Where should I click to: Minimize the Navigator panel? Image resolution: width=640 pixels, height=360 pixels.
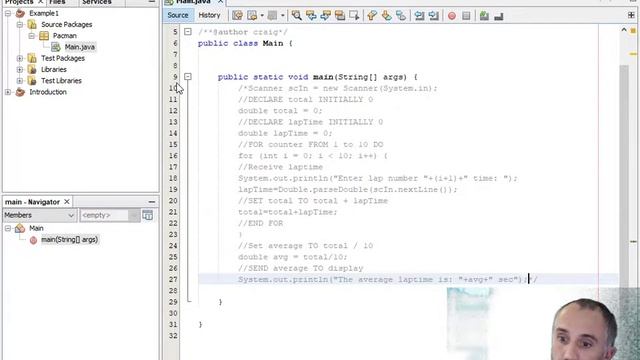click(151, 202)
